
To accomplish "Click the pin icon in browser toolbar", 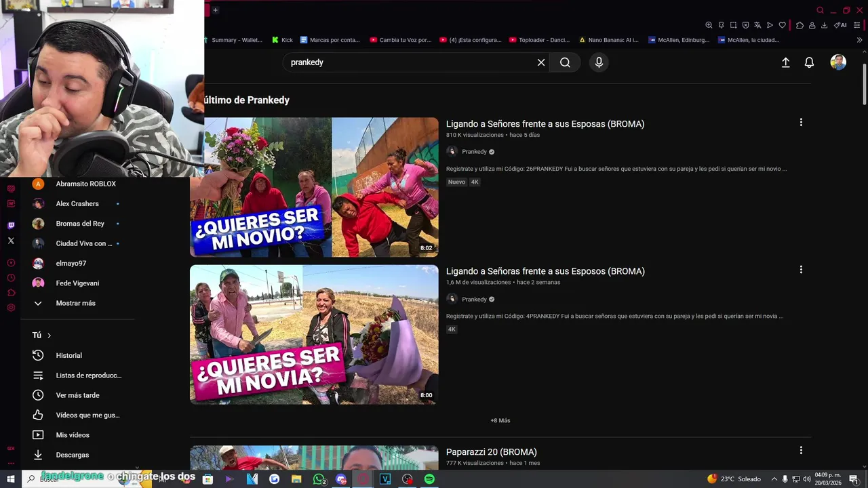I will [x=721, y=25].
